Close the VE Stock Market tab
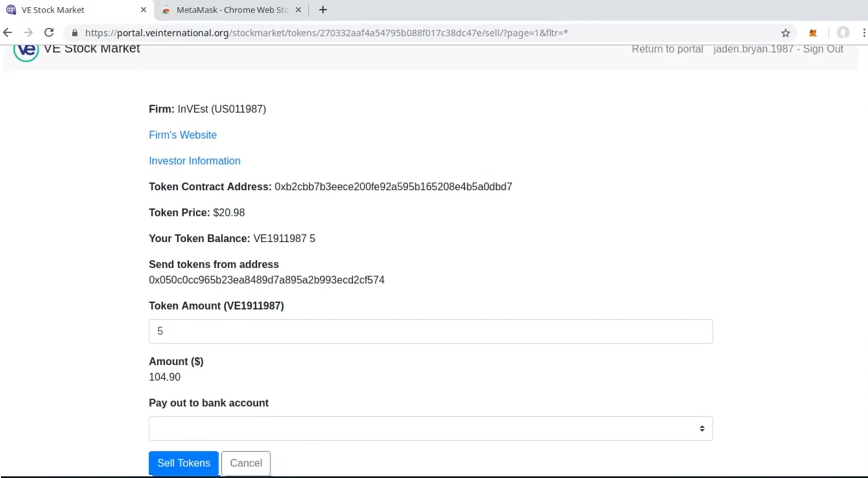 coord(143,10)
